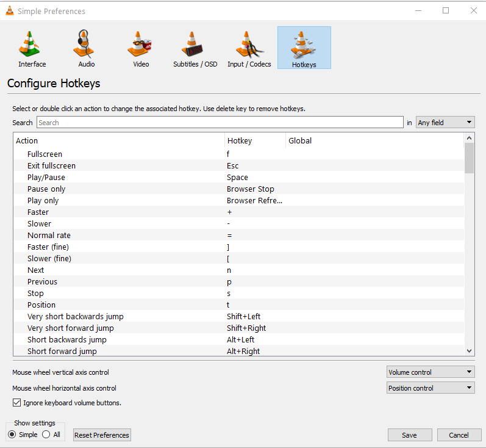486x448 pixels.
Task: Minimize the Simple Preferences window
Action: [x=418, y=10]
